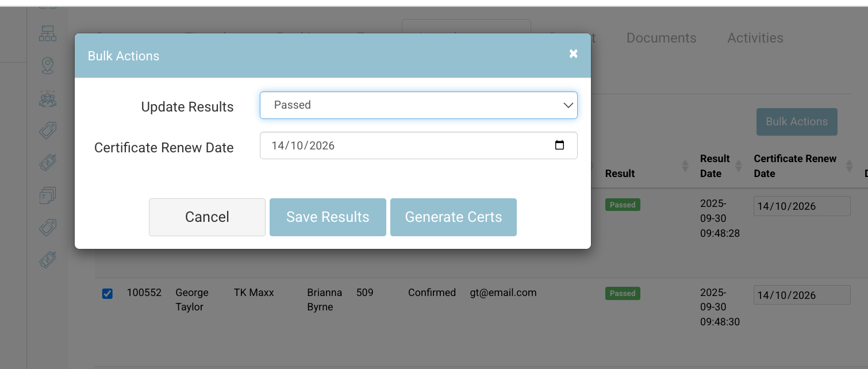The width and height of the screenshot is (868, 369).
Task: Click the bottom discount tag sidebar icon
Action: pyautogui.click(x=48, y=260)
